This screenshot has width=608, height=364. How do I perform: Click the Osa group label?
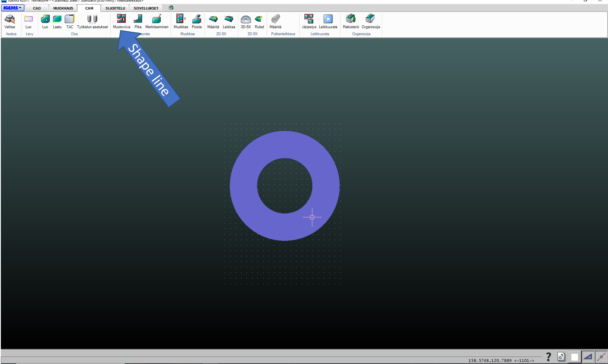click(x=74, y=34)
